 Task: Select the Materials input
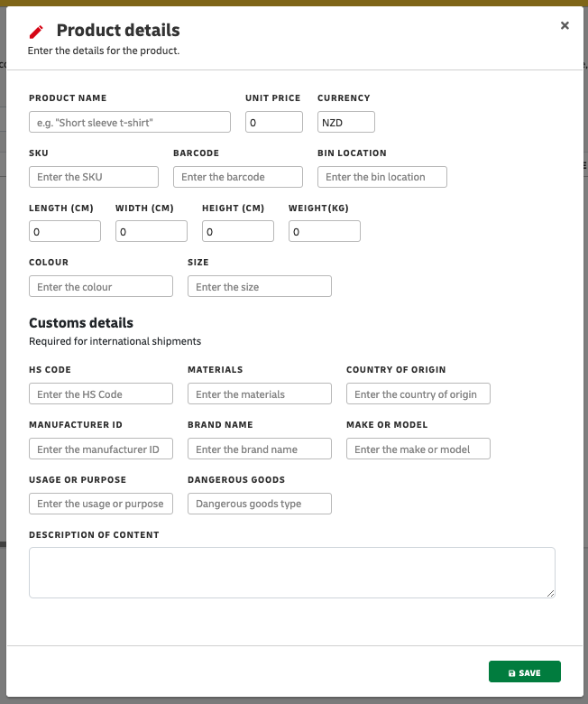point(259,394)
